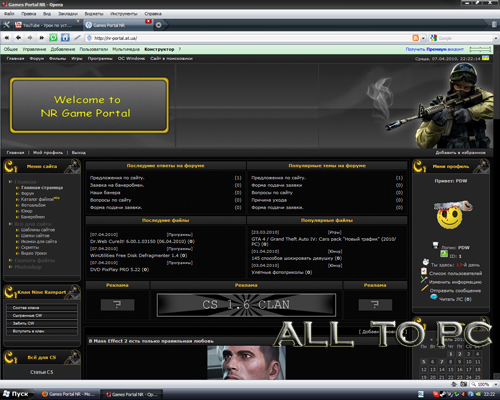Open a new tab with the plus button

(159, 25)
